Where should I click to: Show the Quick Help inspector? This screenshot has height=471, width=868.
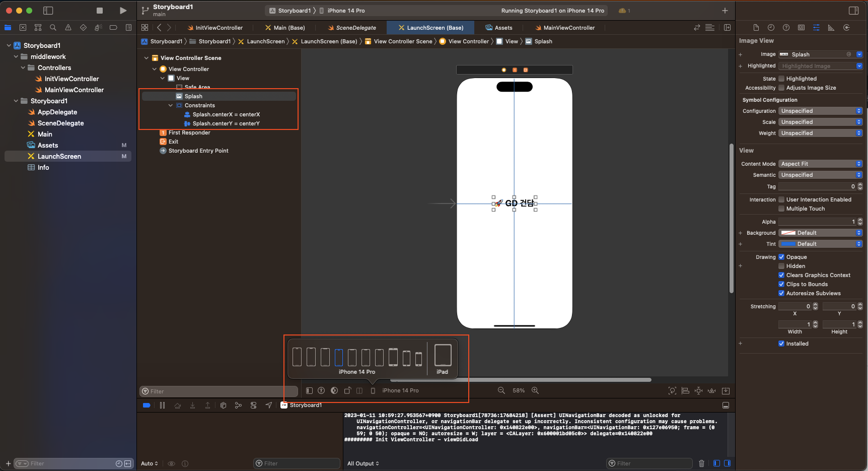point(786,28)
